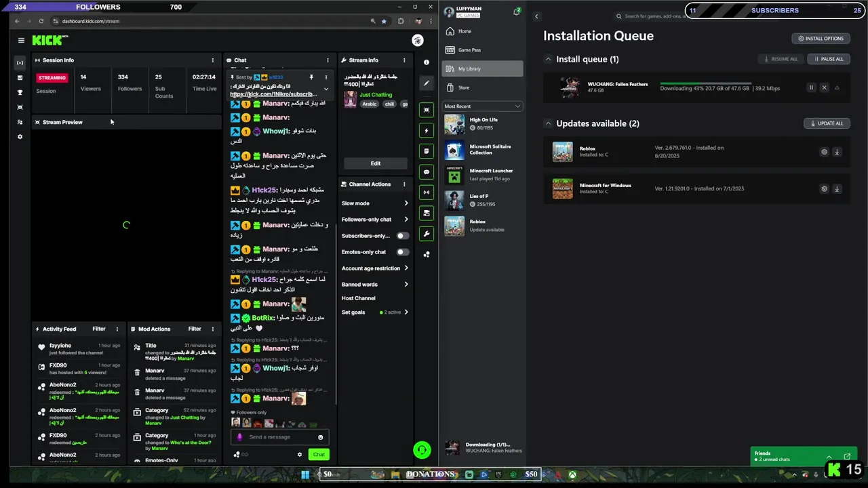Screen dimensions: 868x488
Task: Click the speech bubble chat widget icon
Action: pos(426,172)
